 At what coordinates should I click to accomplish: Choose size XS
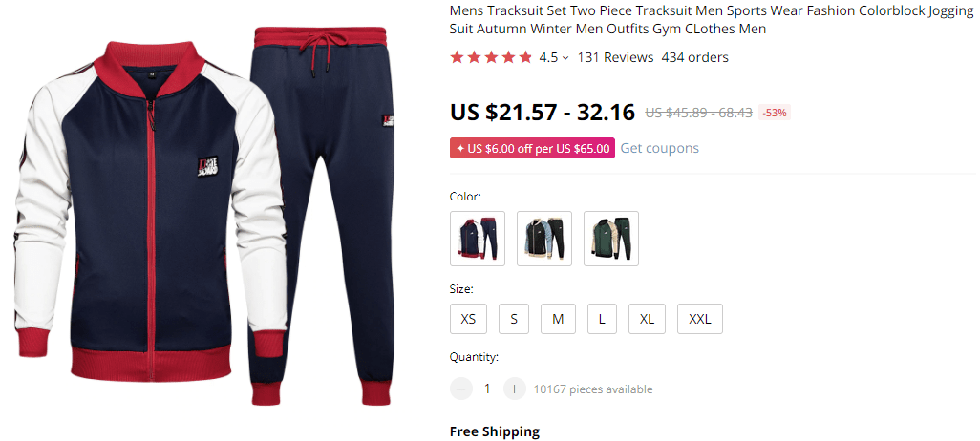(x=468, y=319)
